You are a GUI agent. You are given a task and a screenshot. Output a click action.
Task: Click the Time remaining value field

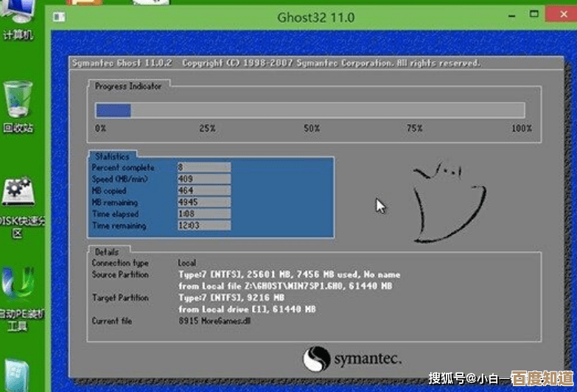coord(203,226)
